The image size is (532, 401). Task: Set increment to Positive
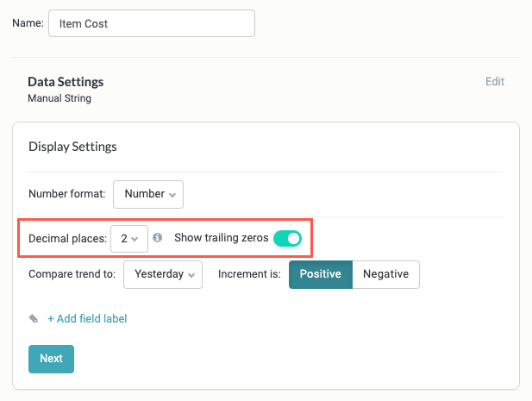[321, 274]
